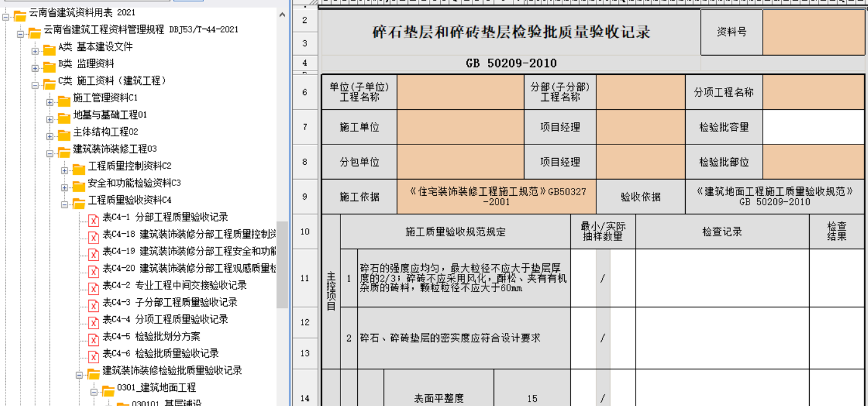Click folder icon of 安全和功能检验资料C3
Image resolution: width=868 pixels, height=406 pixels.
[79, 186]
